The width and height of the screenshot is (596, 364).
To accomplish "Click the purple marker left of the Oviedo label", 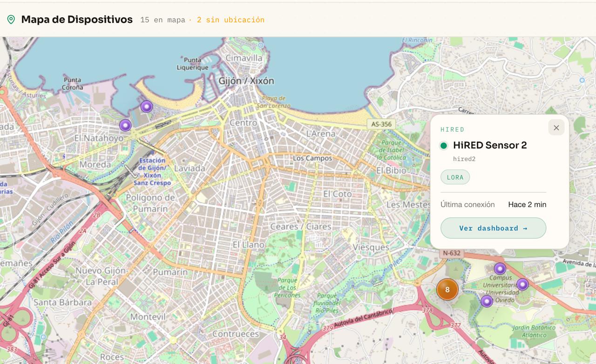I will (487, 301).
